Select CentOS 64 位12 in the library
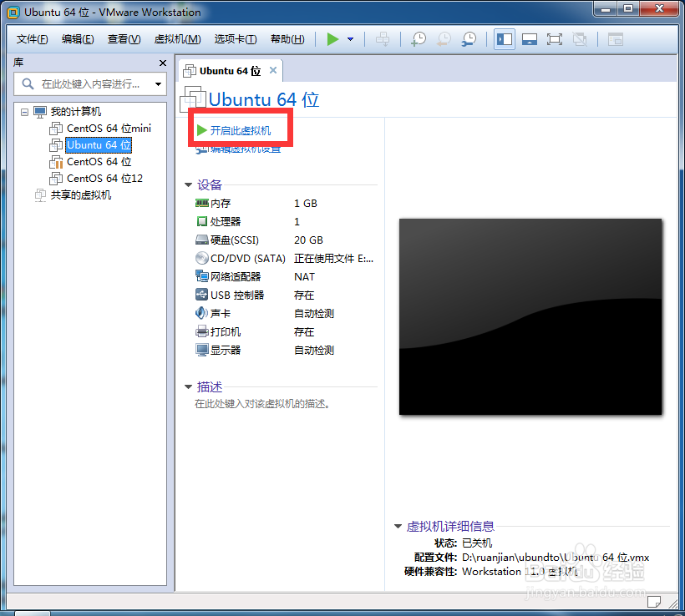This screenshot has height=616, width=685. click(104, 179)
